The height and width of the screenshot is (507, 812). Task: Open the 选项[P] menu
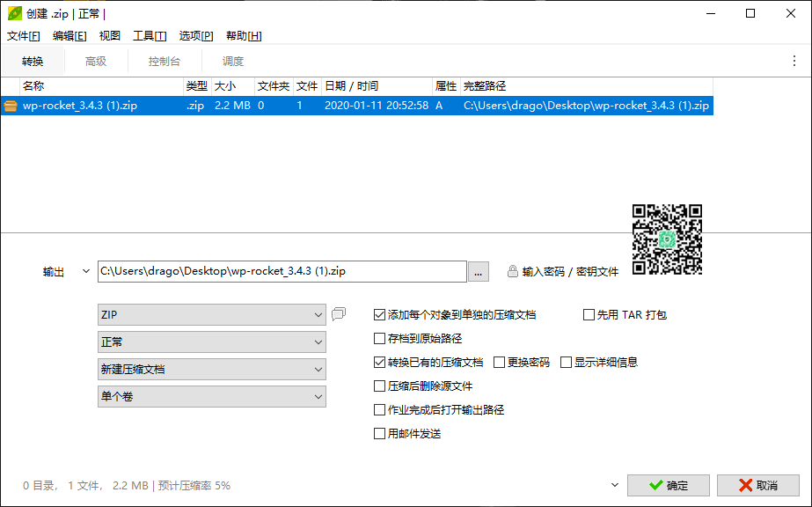pos(196,36)
